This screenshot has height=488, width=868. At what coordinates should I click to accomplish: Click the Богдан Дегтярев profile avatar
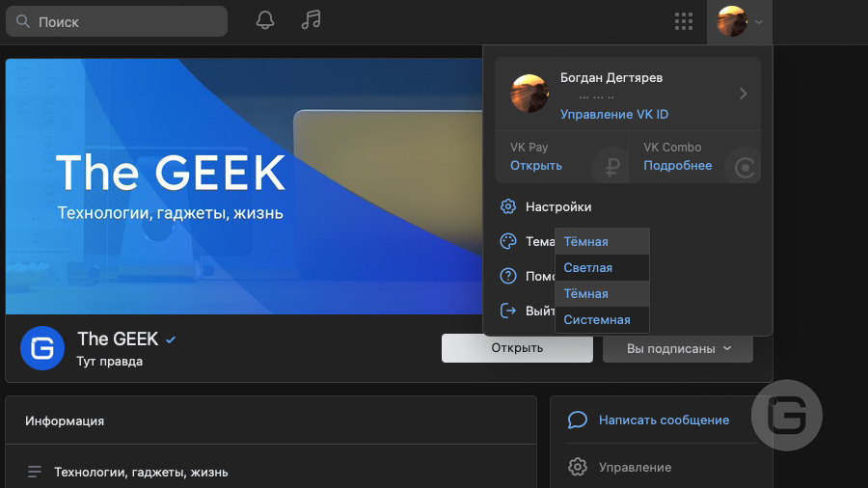click(529, 94)
